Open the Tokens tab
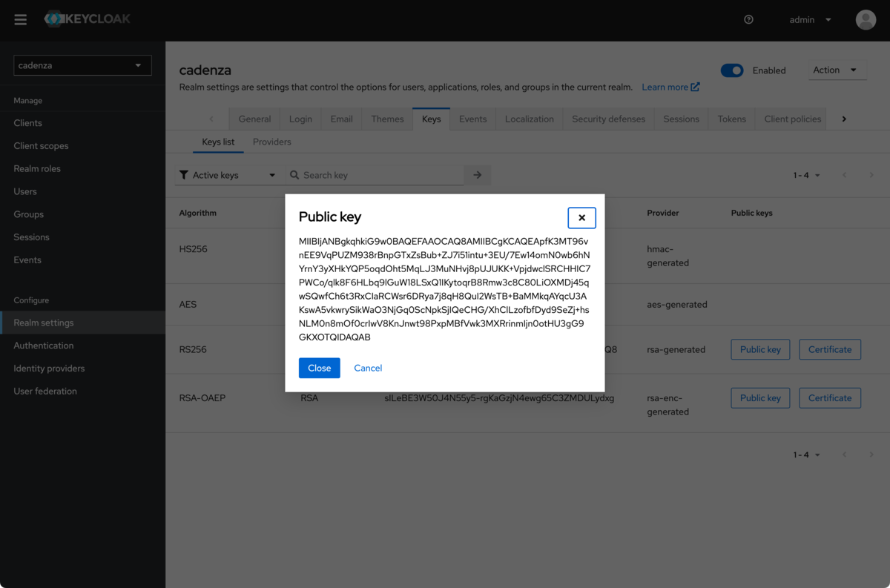890x588 pixels. coord(731,119)
